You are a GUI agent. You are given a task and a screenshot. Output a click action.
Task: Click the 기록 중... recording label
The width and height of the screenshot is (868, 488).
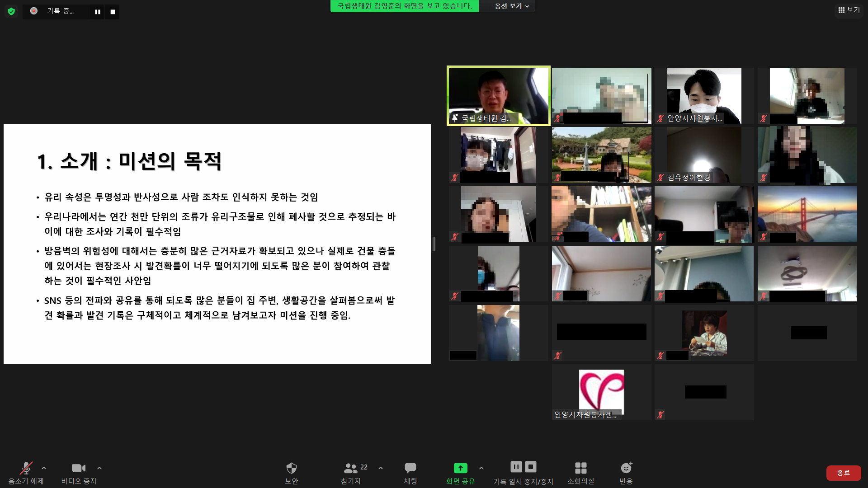[x=60, y=11]
